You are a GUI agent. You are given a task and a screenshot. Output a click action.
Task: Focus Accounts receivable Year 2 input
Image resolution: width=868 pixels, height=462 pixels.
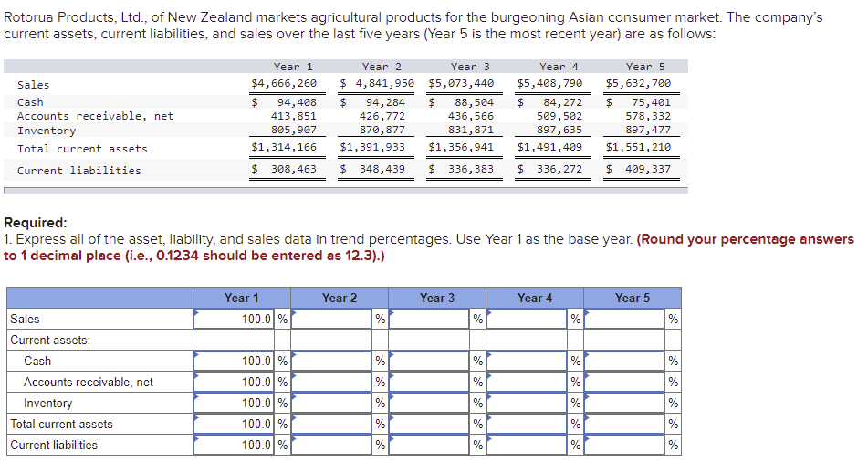pyautogui.click(x=332, y=382)
